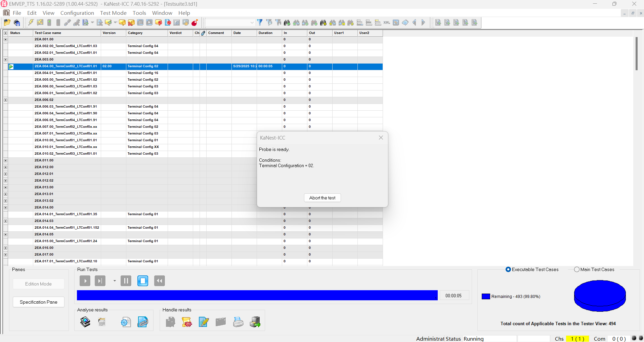
Task: Open the toolbar filter combo box dropdown
Action: point(252,23)
